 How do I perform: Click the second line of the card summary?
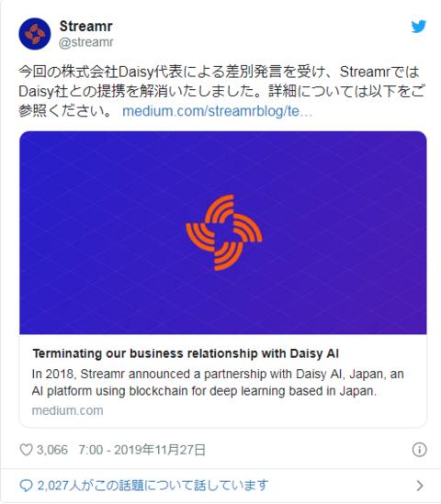point(204,391)
